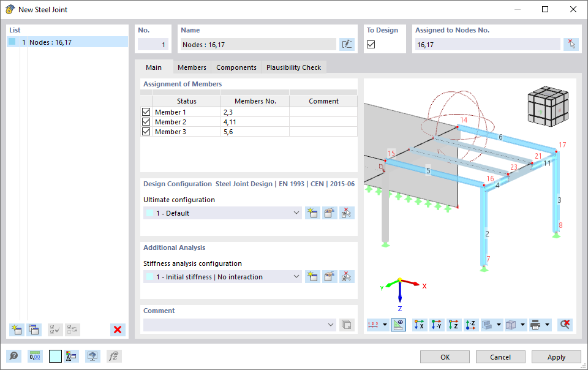The width and height of the screenshot is (588, 370).
Task: Switch to the Main tab
Action: [154, 67]
